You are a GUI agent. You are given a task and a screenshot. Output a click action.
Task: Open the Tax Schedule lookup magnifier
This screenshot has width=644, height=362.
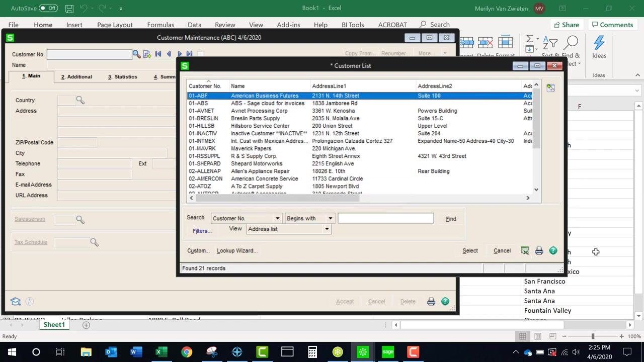tap(94, 242)
